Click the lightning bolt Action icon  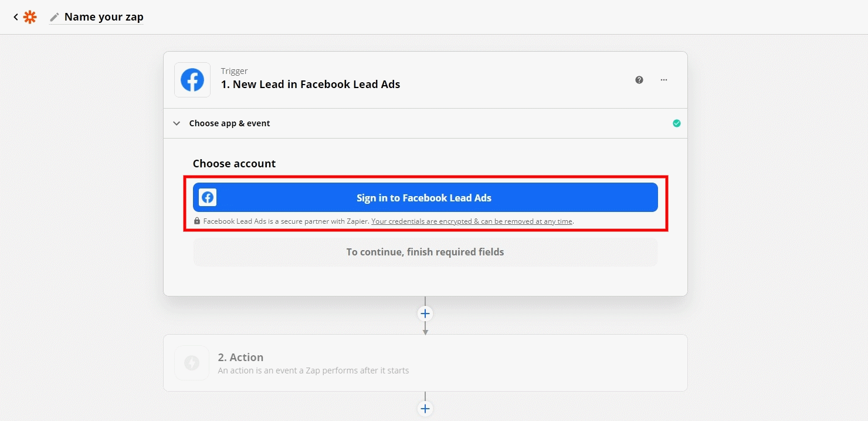[192, 363]
